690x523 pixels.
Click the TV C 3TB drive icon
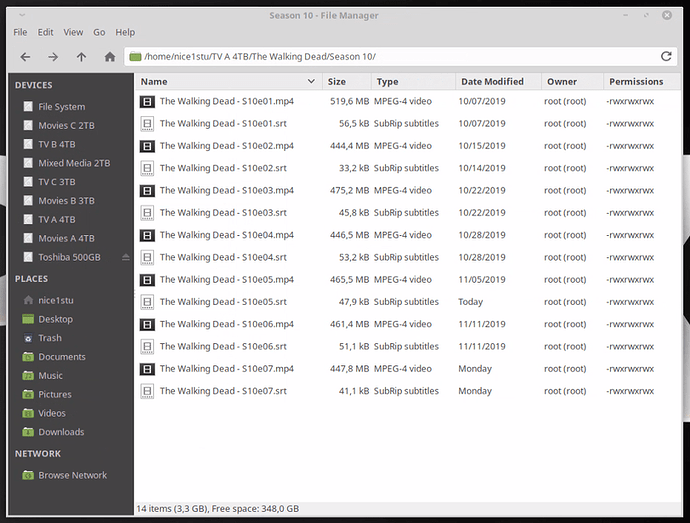pyautogui.click(x=28, y=182)
